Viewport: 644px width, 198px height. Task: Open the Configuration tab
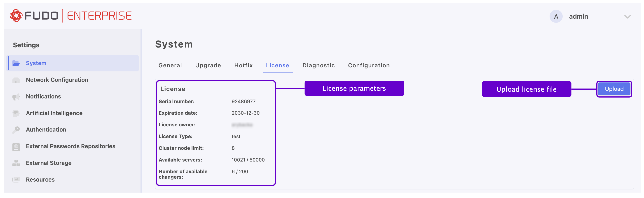(369, 65)
